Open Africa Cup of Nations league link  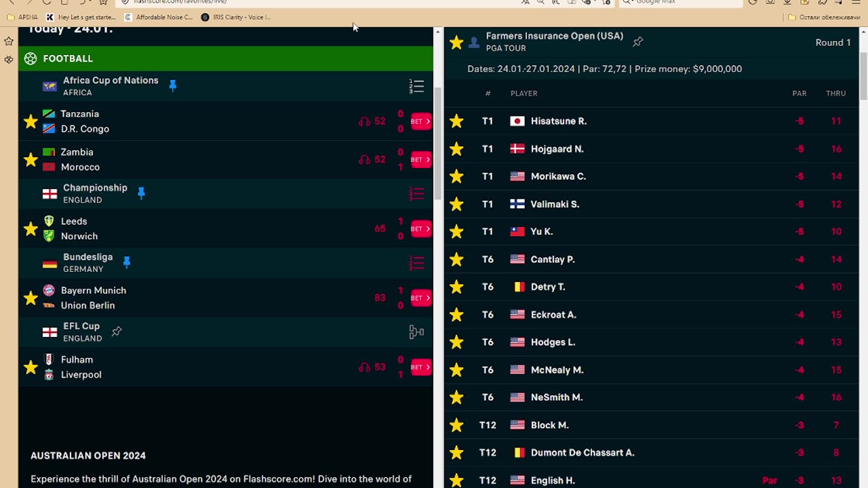(111, 80)
